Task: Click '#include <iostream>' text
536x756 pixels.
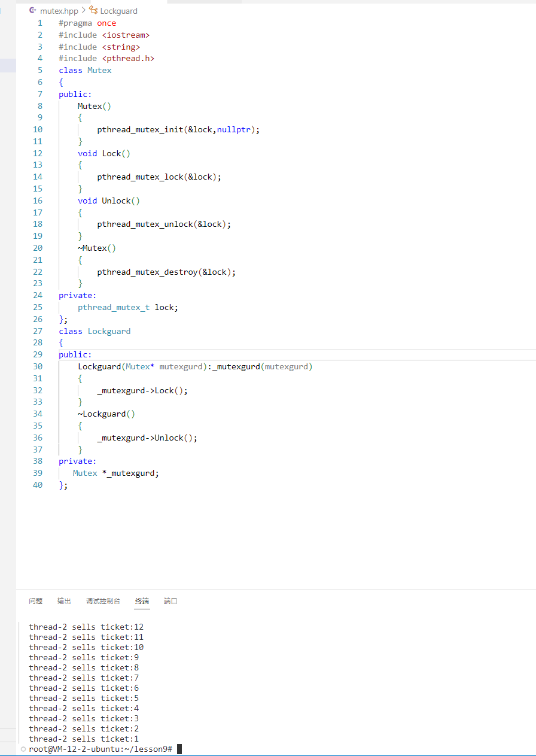Action: point(104,35)
